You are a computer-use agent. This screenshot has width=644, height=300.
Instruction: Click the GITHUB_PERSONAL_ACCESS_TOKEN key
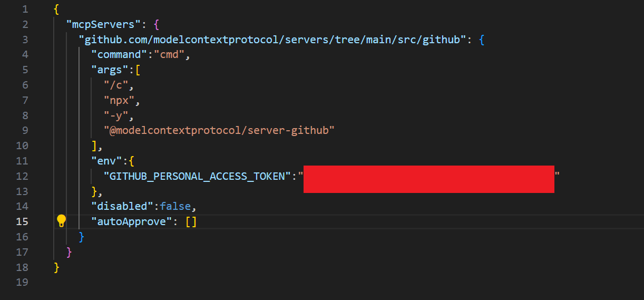pos(198,176)
